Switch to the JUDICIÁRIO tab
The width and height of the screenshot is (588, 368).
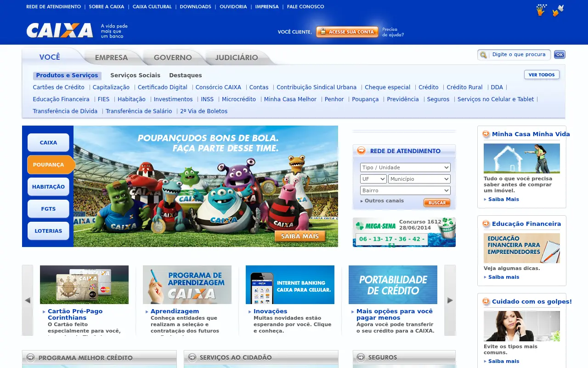pos(237,57)
